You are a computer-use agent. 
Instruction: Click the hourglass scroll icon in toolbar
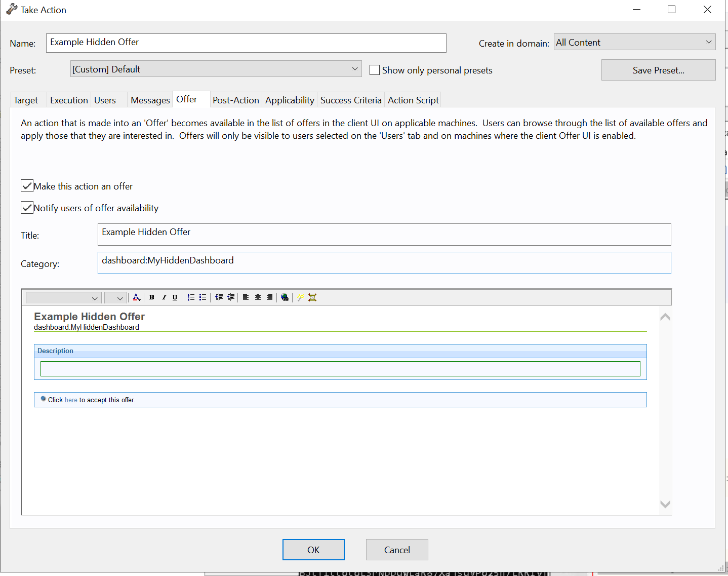pos(312,297)
